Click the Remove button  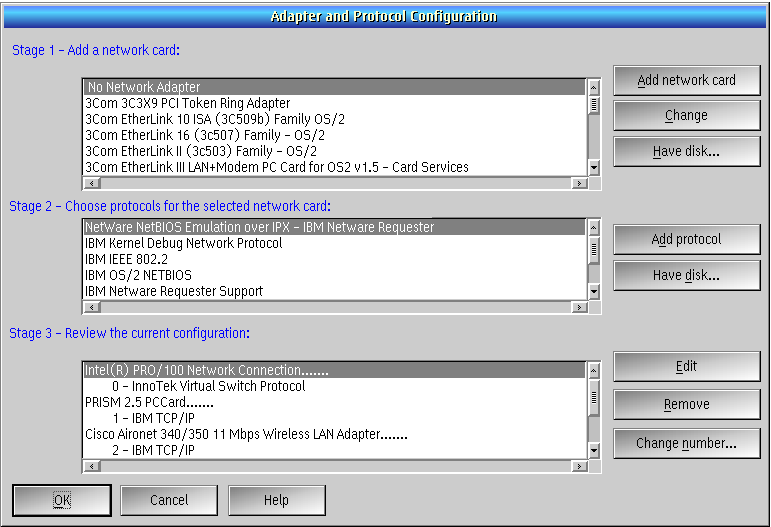686,405
